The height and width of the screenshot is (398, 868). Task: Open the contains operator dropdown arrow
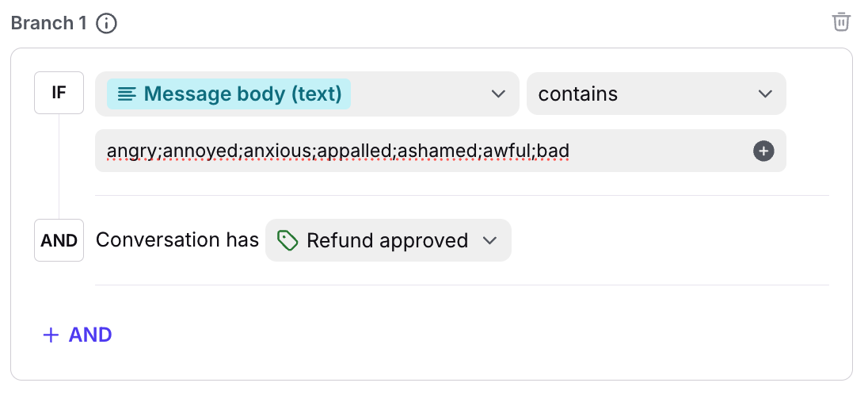(x=764, y=94)
